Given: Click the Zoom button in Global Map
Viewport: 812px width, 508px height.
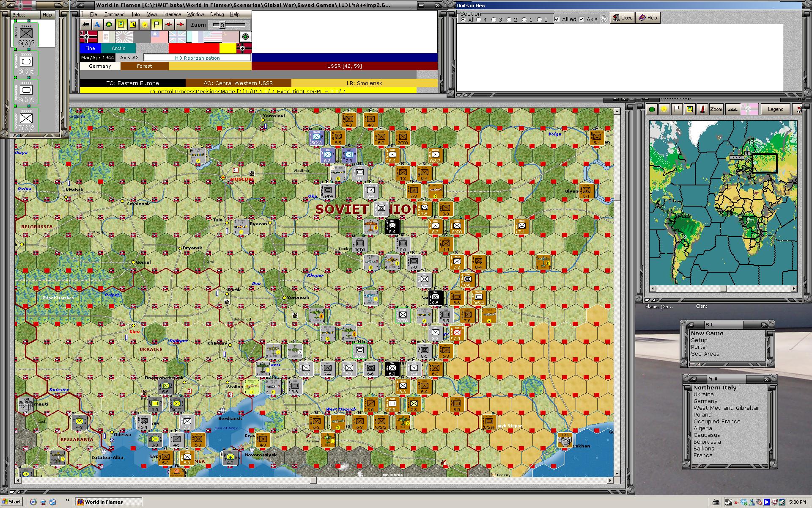Looking at the screenshot, I should (x=716, y=109).
